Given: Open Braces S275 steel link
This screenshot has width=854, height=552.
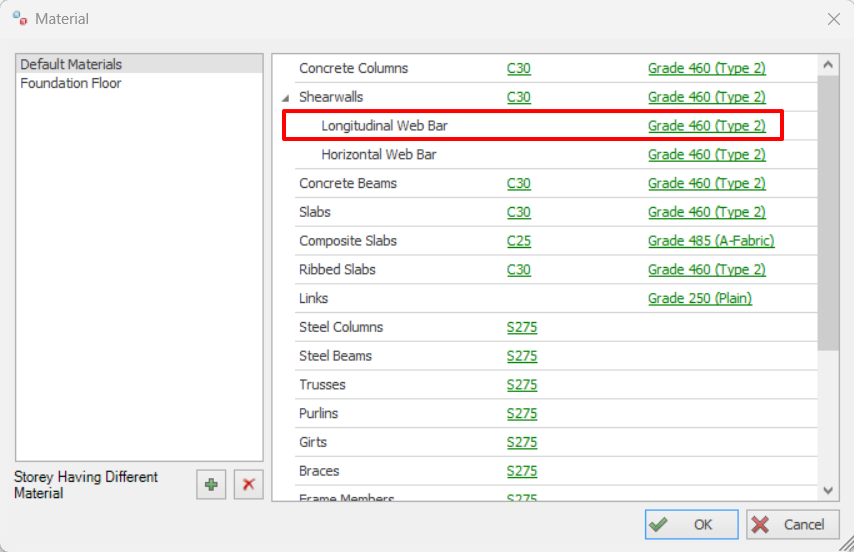Looking at the screenshot, I should tap(522, 472).
